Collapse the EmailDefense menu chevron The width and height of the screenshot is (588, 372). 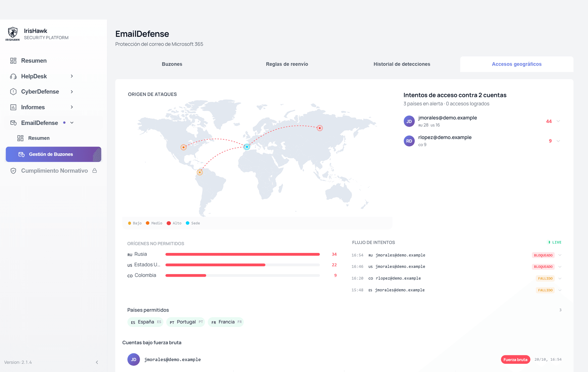pyautogui.click(x=72, y=123)
